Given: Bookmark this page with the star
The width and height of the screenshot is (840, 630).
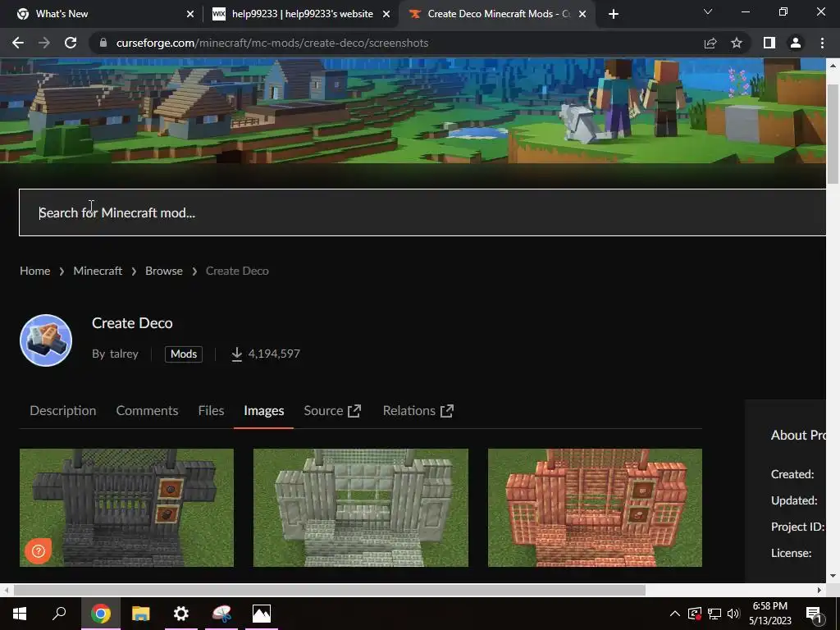Looking at the screenshot, I should [737, 43].
